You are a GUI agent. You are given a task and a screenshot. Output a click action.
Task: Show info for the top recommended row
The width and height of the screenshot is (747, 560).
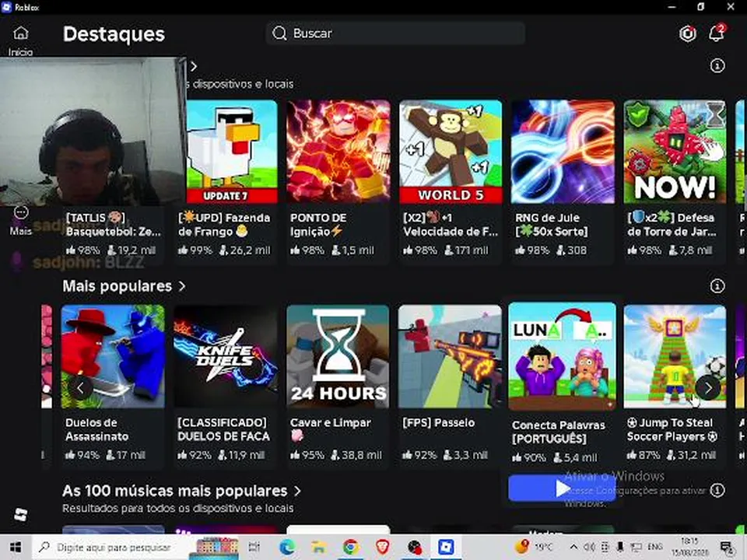(717, 65)
